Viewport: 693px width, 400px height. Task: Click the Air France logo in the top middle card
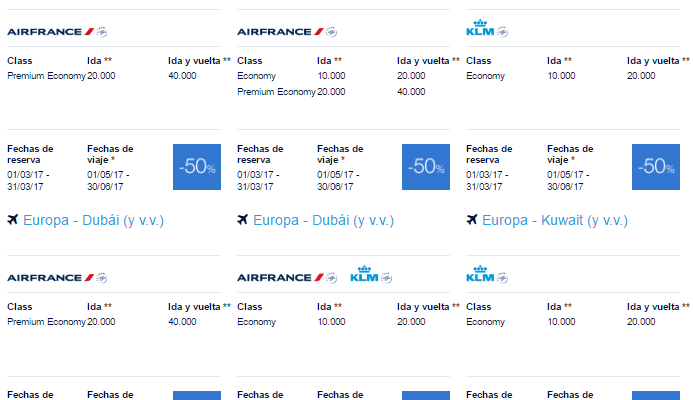tap(280, 32)
